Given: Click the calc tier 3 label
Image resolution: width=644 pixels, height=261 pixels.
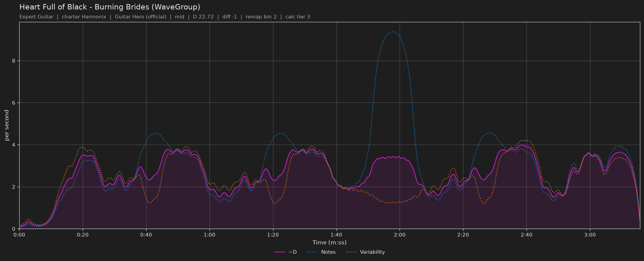Looking at the screenshot, I should coord(298,17).
